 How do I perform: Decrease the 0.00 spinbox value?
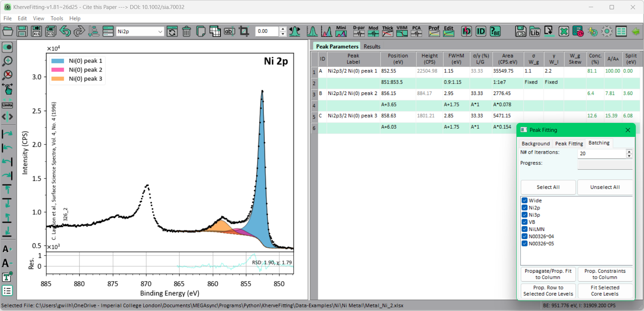click(x=283, y=34)
